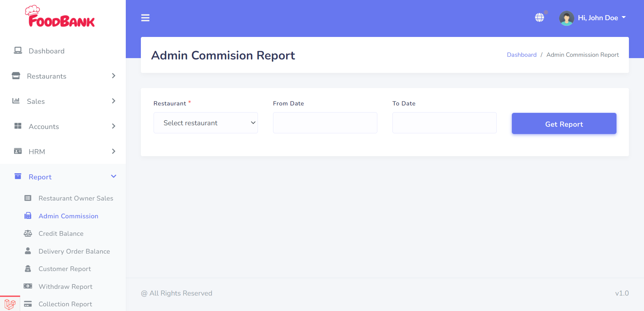Click the To Date input field
644x311 pixels.
[x=444, y=123]
